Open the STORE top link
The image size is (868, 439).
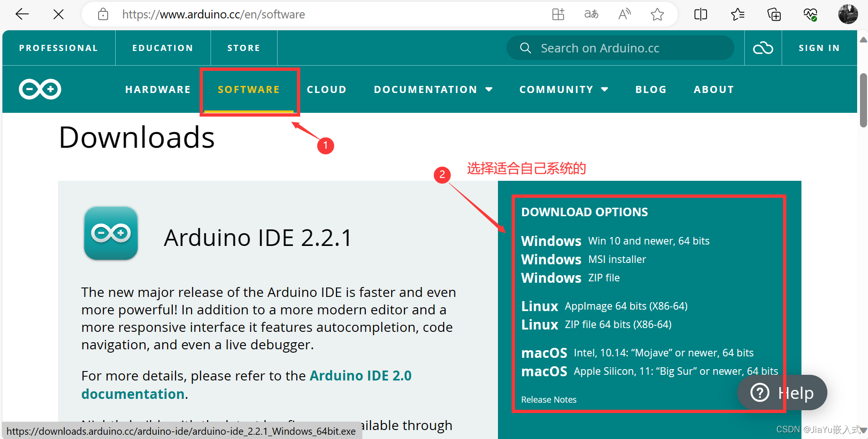[x=244, y=48]
